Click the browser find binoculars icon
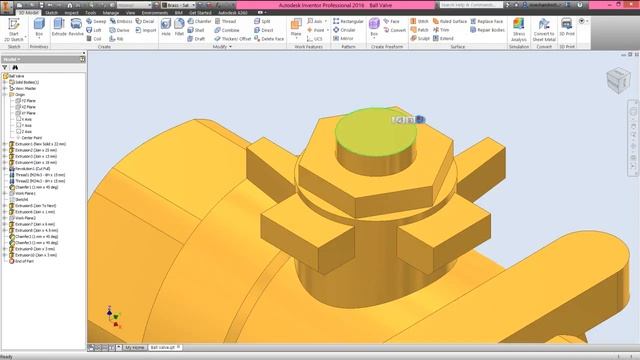 tap(15, 67)
